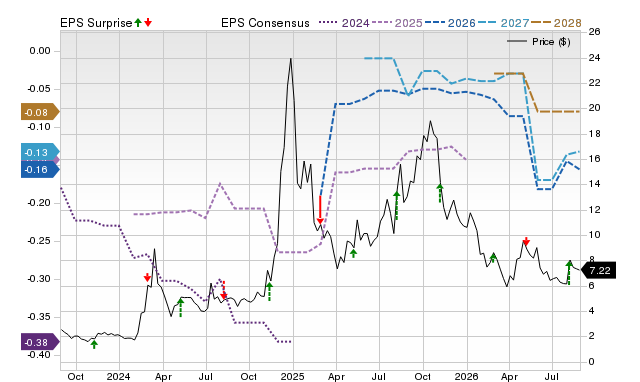This screenshot has height=382, width=640.
Task: Click the -0.10 label on left axis
Action: pyautogui.click(x=39, y=127)
